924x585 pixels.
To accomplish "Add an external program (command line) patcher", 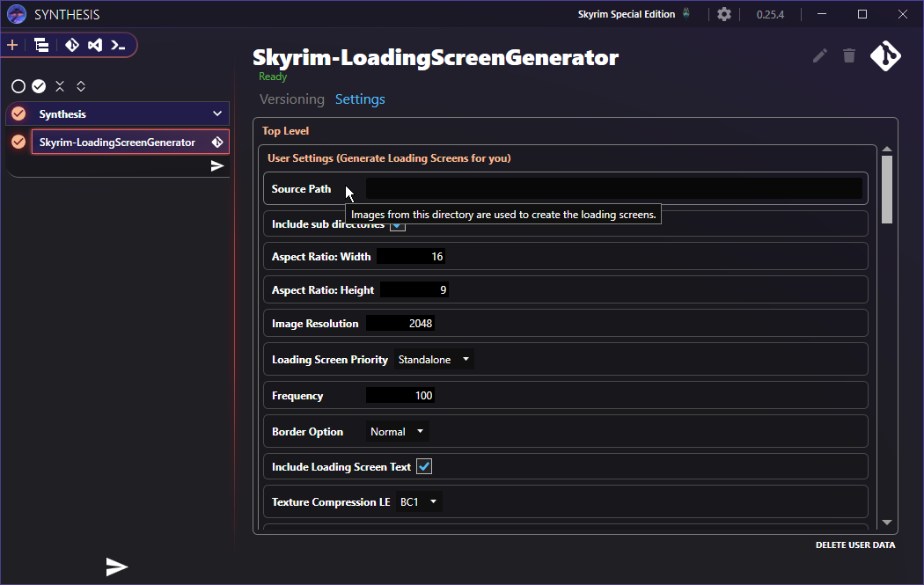I will [119, 46].
